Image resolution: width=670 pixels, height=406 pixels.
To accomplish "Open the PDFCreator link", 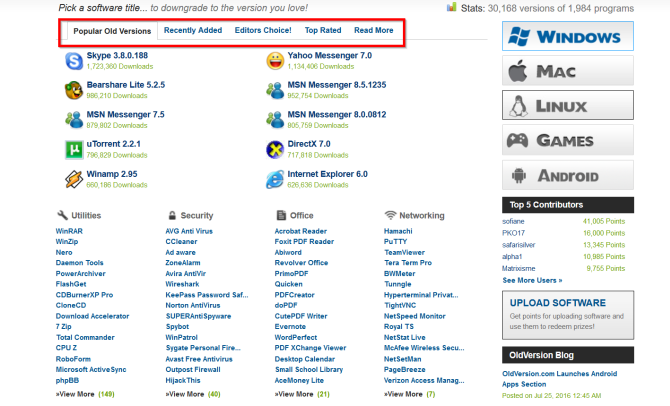I will point(295,295).
